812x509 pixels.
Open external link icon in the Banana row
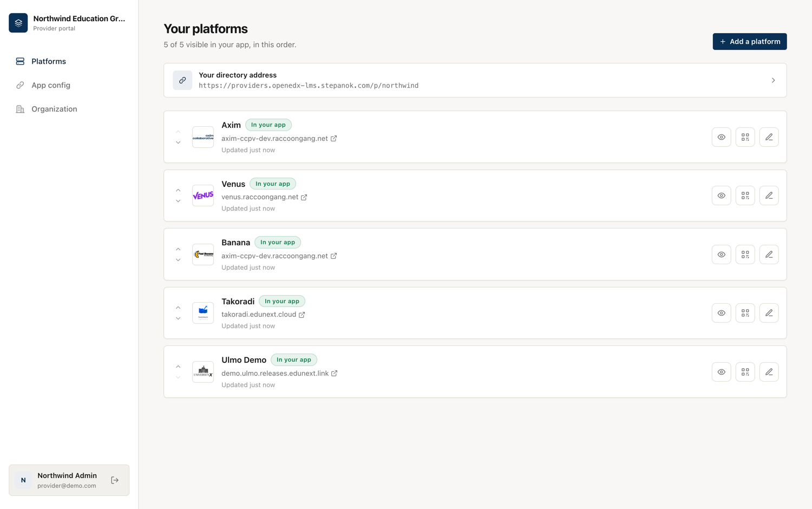tap(334, 256)
